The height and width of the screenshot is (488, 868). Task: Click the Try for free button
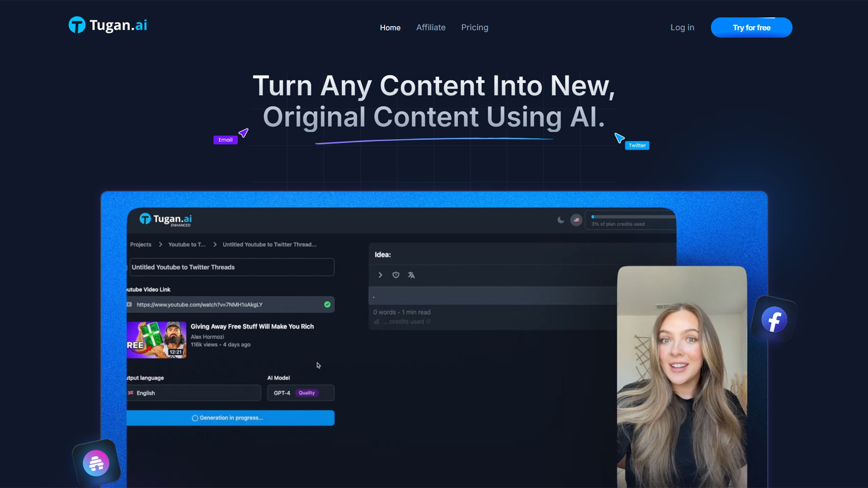751,28
